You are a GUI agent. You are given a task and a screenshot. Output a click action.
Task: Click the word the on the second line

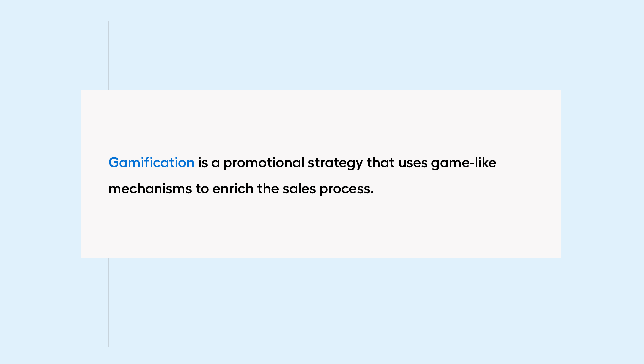(268, 189)
